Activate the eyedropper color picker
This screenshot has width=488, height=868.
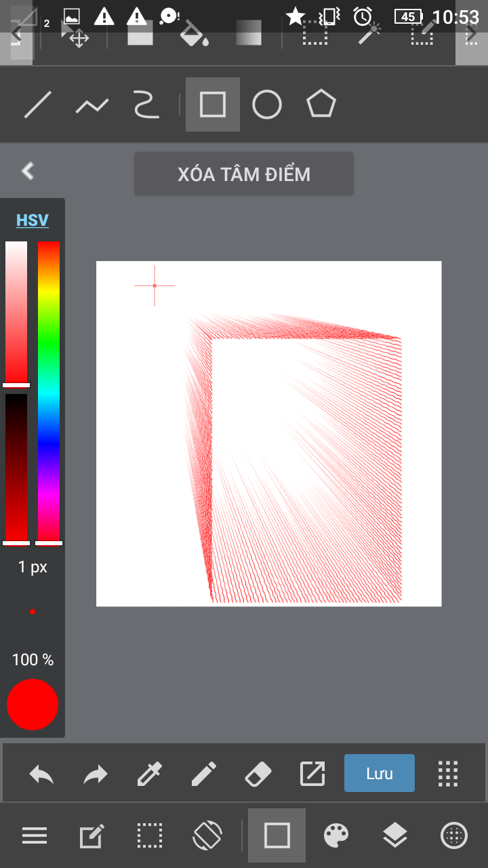149,774
